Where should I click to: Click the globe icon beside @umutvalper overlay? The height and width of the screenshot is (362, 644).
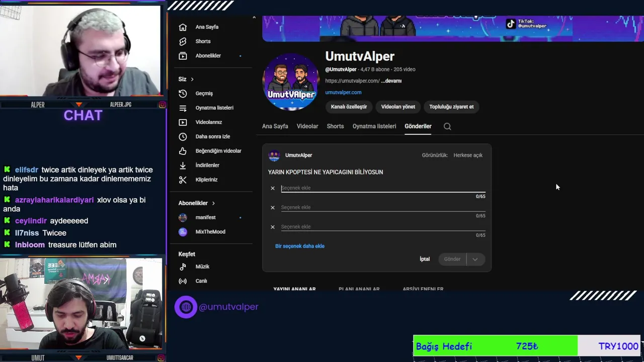(x=186, y=307)
